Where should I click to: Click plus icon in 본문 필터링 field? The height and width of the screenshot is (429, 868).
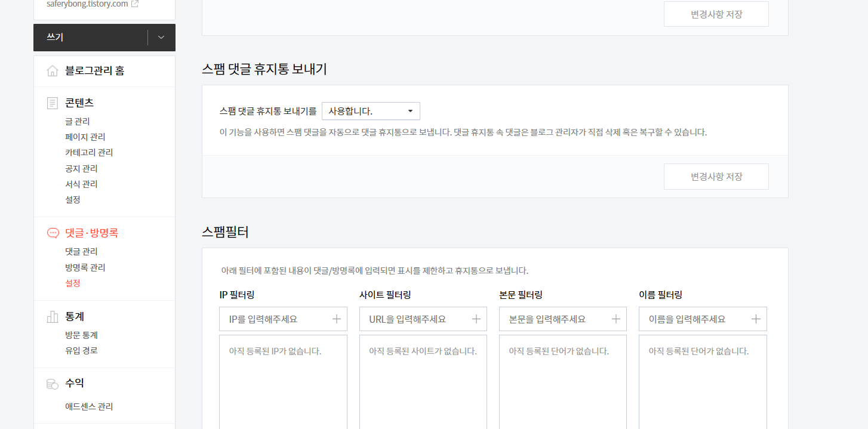tap(616, 319)
